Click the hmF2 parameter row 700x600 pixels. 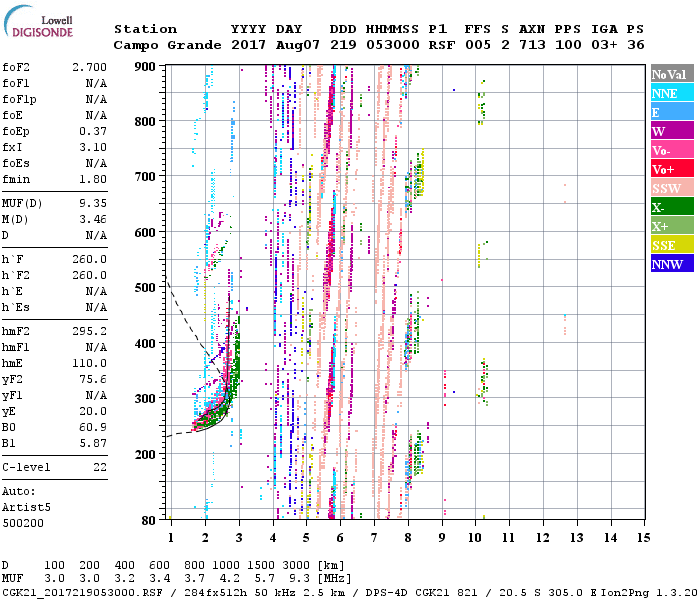click(55, 329)
